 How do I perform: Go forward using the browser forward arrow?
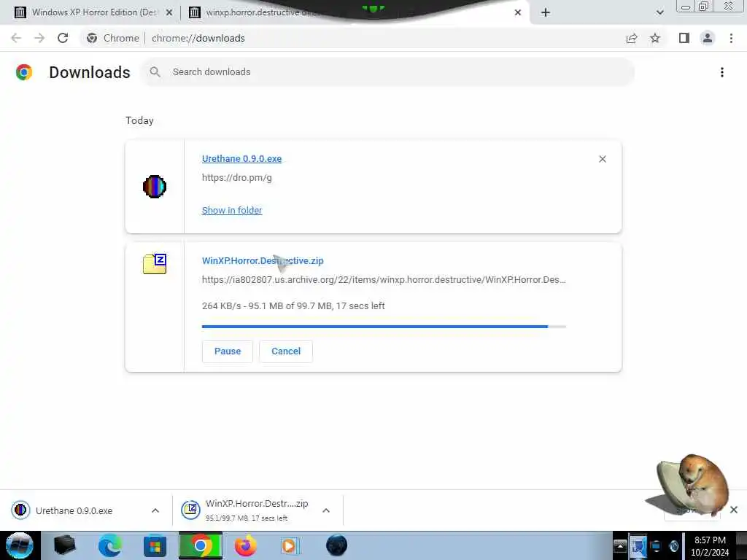[x=39, y=38]
